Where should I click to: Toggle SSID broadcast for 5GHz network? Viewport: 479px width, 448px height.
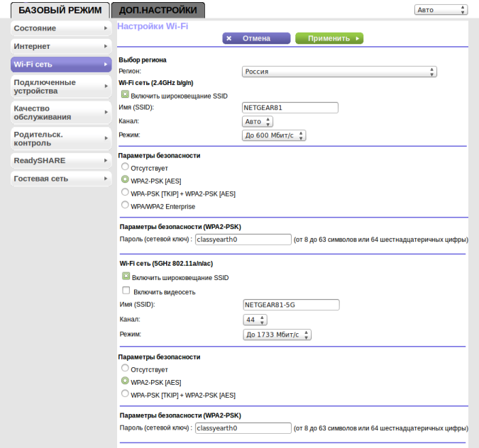(126, 276)
